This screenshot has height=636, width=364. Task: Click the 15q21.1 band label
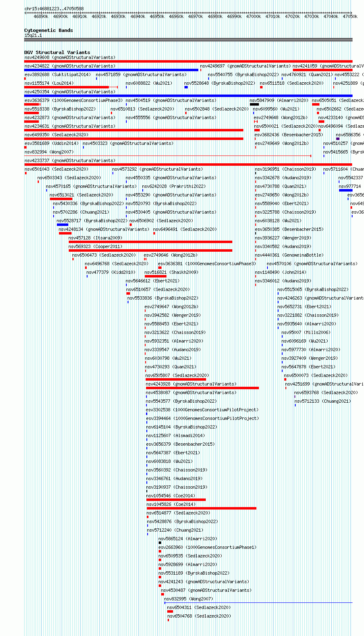[x=33, y=35]
